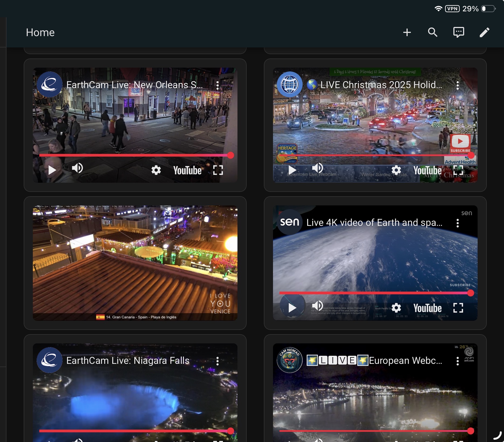
Task: Enter fullscreen on Sen Earth video
Action: pos(458,308)
